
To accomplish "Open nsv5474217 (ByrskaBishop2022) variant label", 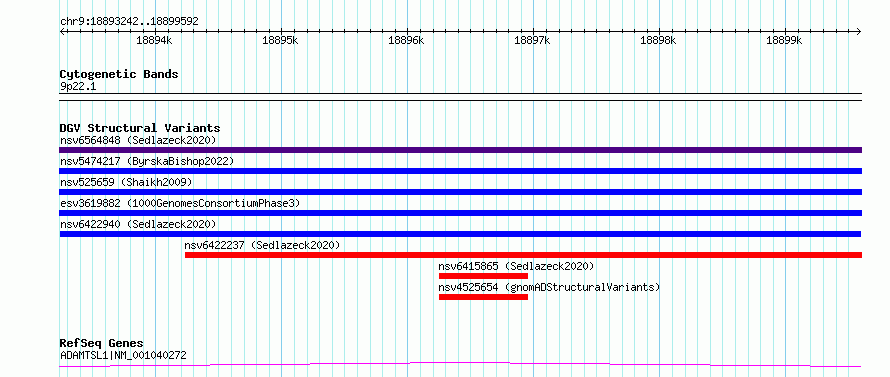I will [x=147, y=161].
